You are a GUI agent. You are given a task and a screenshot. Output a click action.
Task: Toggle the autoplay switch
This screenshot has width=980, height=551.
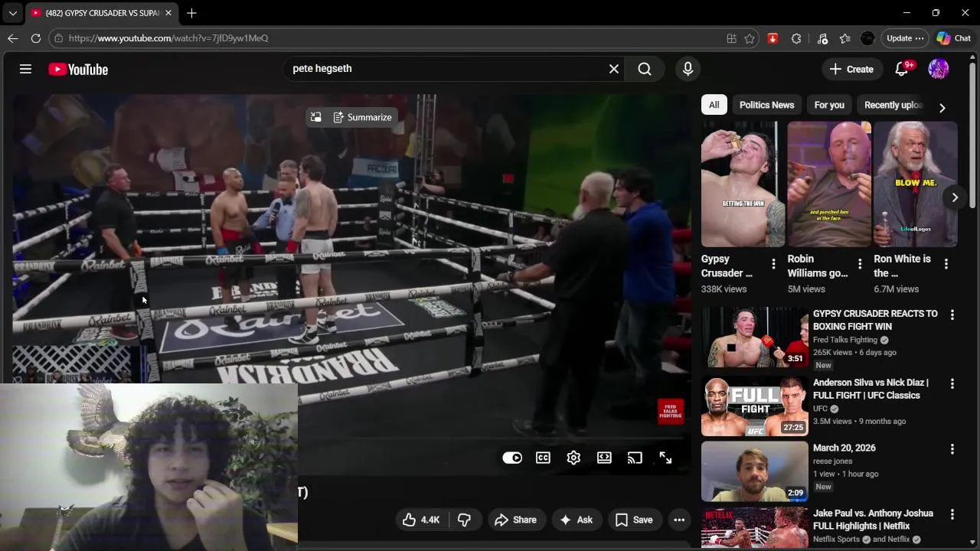point(512,458)
